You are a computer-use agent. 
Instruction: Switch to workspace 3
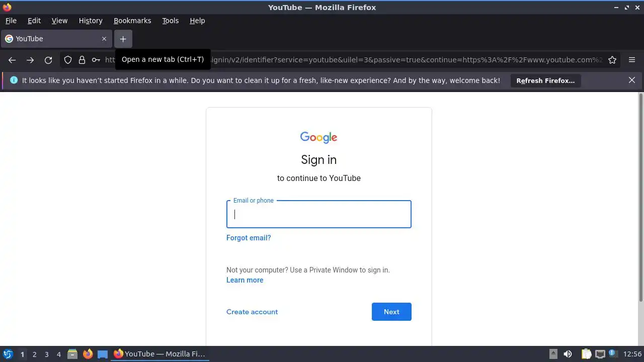(x=46, y=354)
